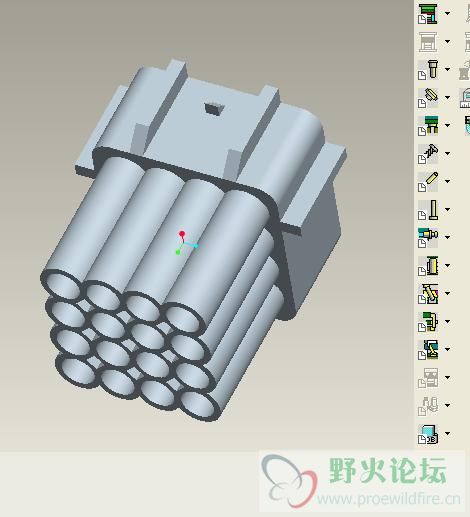Viewport: 470px width, 517px height.
Task: Select the teal lifter mechanism icon
Action: pos(428,349)
